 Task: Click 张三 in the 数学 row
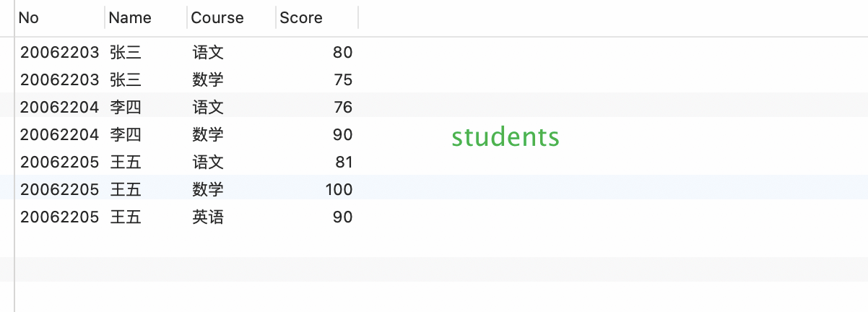[x=126, y=79]
